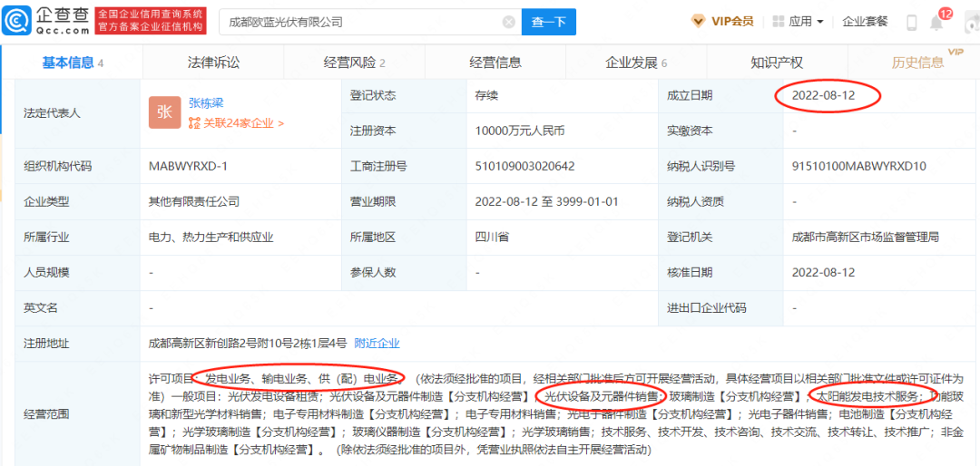This screenshot has height=466, width=980.
Task: Expand the 应用 dropdown arrow
Action: 820,22
